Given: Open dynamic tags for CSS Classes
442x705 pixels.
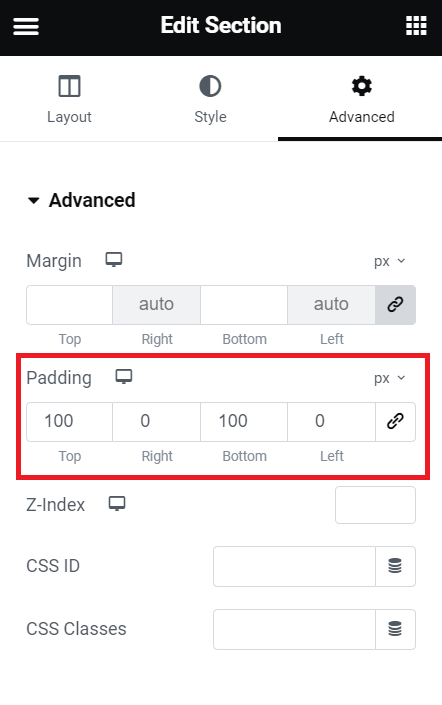Looking at the screenshot, I should point(395,629).
